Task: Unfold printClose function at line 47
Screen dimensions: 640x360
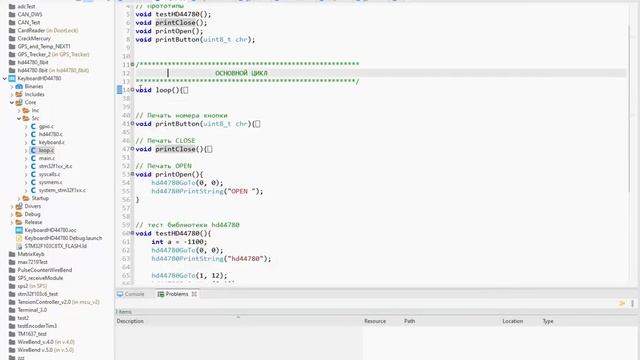Action: pos(132,149)
